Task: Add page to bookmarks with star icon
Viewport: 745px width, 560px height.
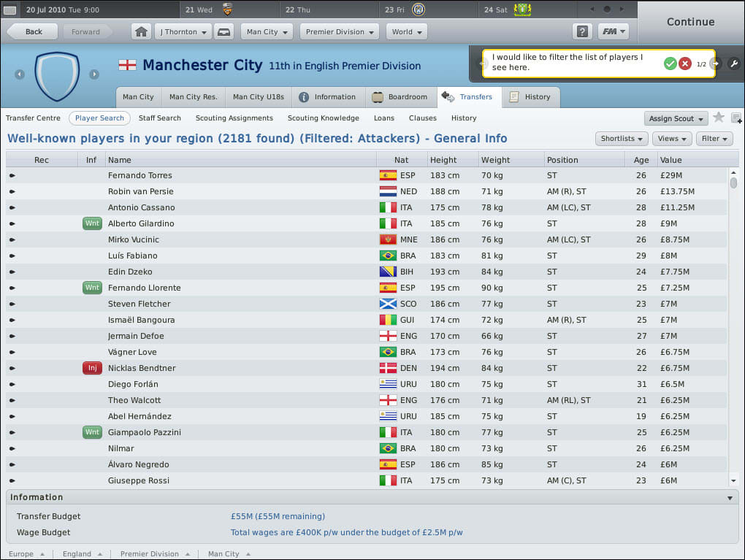Action: 719,118
